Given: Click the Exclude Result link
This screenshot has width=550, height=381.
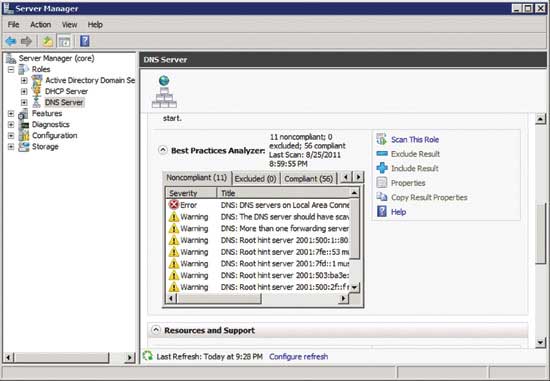Looking at the screenshot, I should (x=415, y=154).
